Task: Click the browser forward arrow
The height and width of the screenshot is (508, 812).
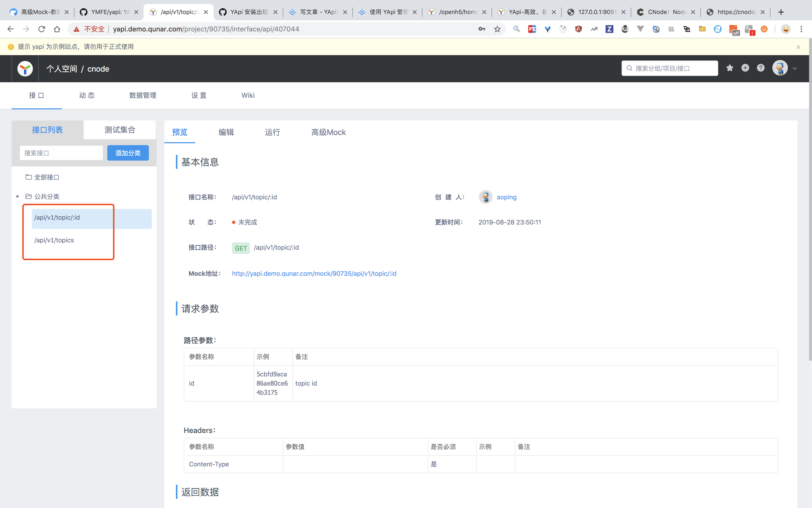Action: coord(26,29)
